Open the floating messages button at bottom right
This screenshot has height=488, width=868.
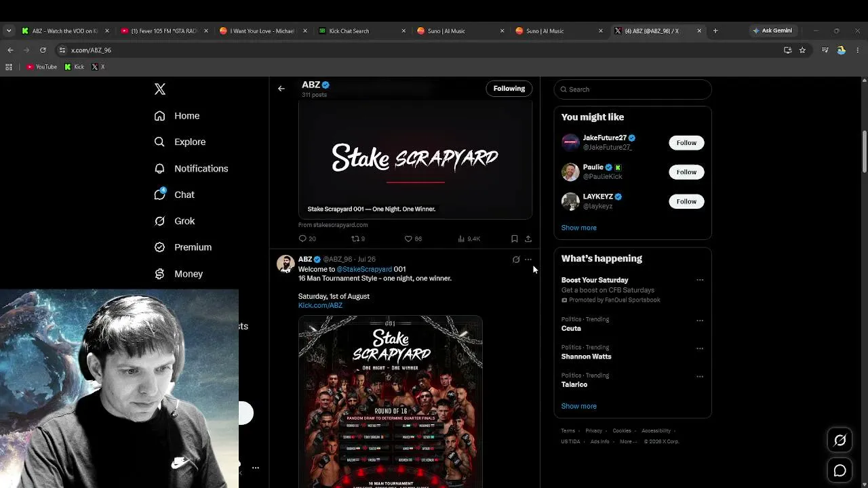(x=840, y=470)
